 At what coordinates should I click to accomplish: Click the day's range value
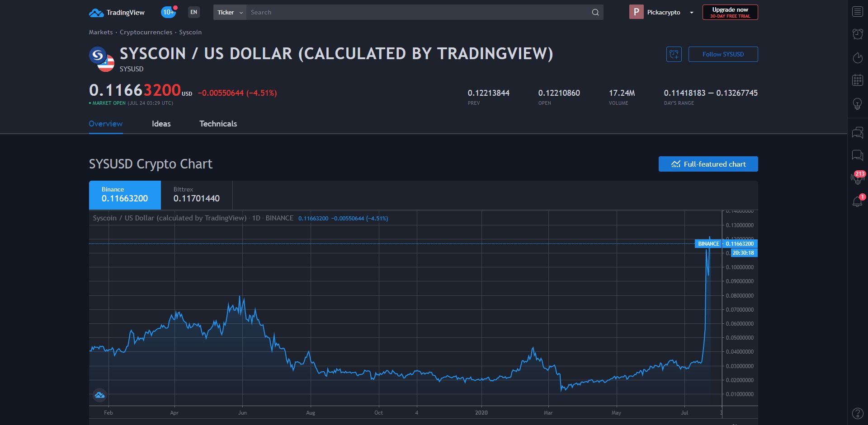(x=711, y=93)
